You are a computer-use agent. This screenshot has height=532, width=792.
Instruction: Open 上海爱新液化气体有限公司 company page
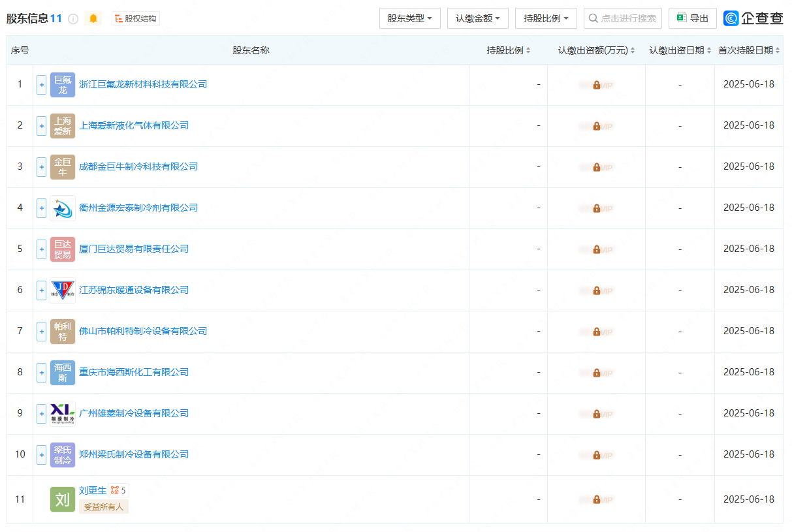coord(134,125)
